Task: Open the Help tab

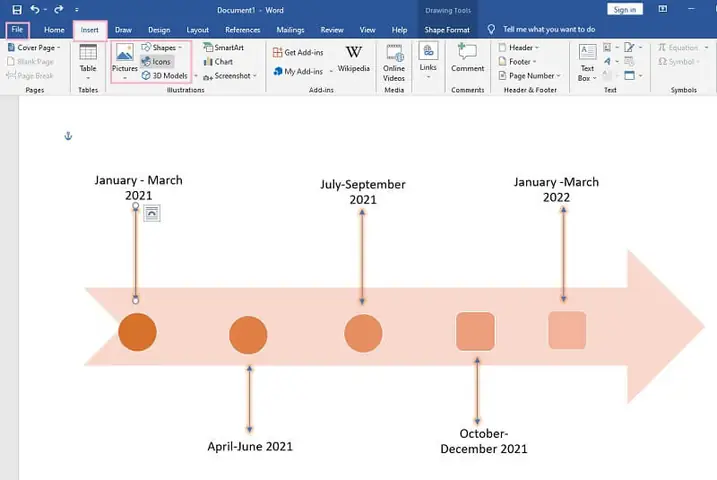Action: click(x=399, y=30)
